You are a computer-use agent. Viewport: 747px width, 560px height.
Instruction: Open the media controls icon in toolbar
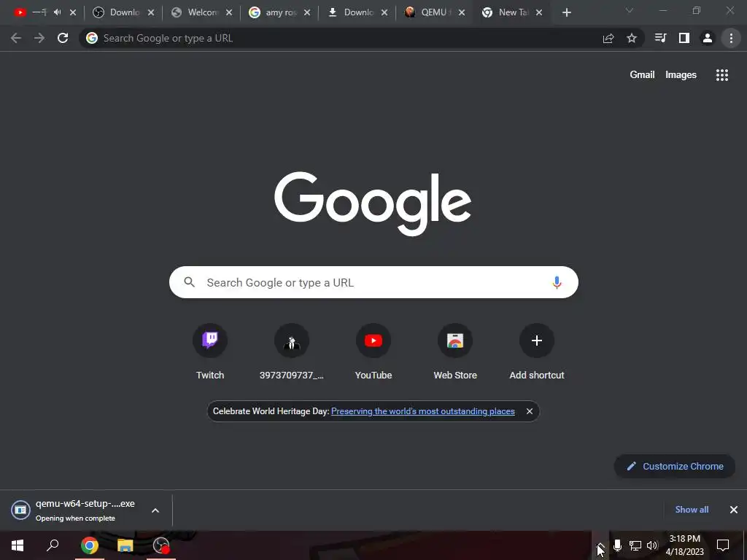pos(660,38)
